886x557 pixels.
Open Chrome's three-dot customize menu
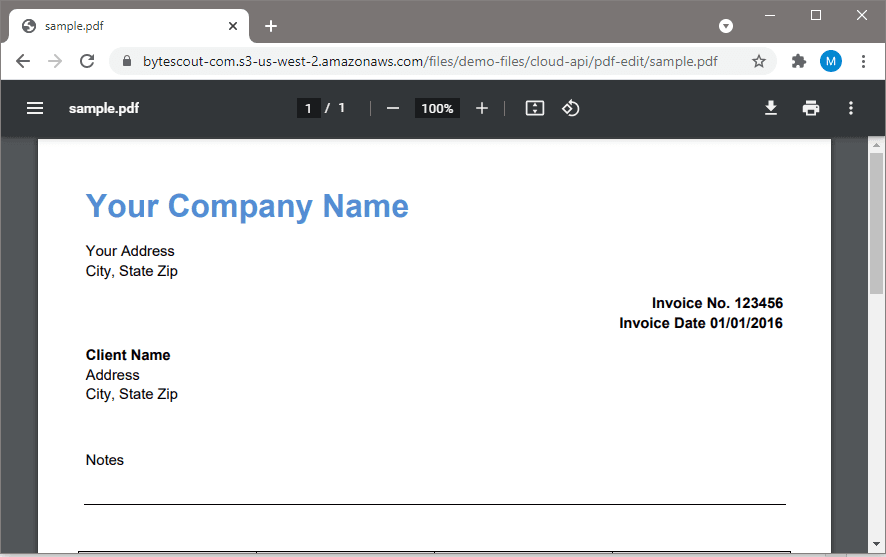tap(864, 61)
